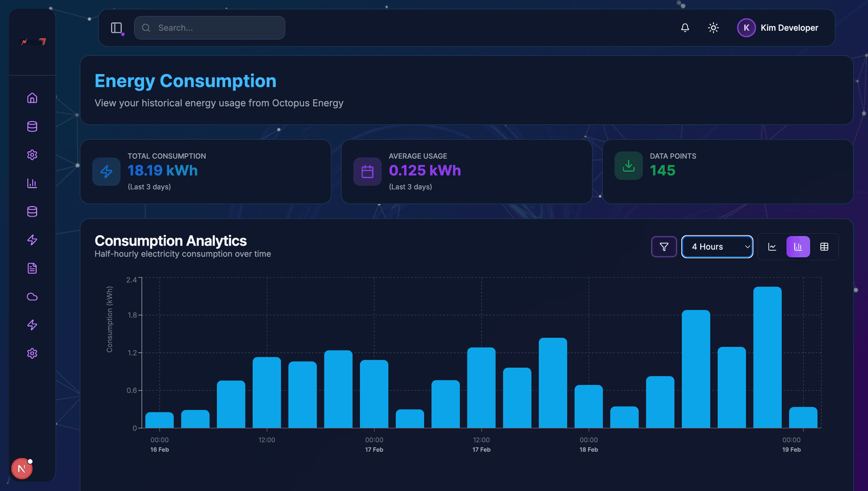Open the 4 Hours interval dropdown
Viewport: 868px width, 491px height.
point(717,247)
